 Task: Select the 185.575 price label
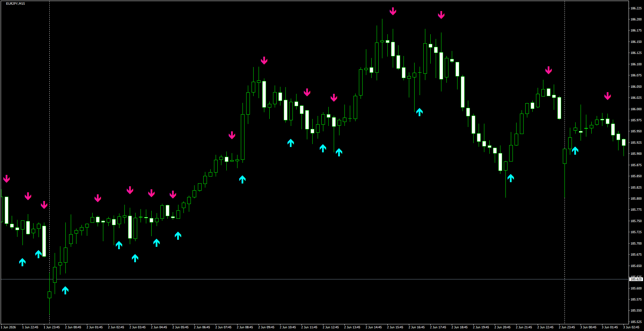click(x=636, y=300)
